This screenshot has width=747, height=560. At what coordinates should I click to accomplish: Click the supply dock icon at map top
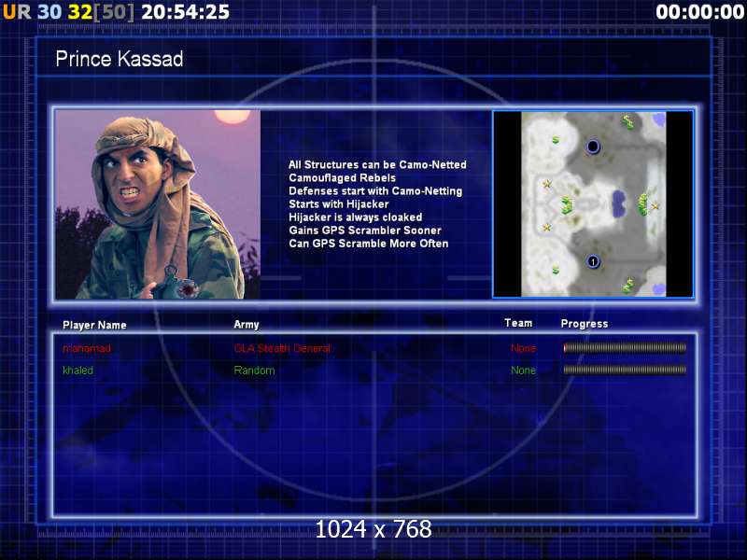pyautogui.click(x=628, y=122)
